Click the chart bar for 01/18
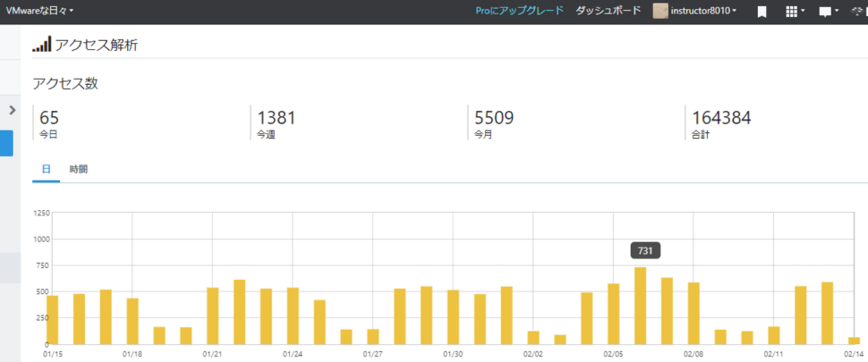 pyautogui.click(x=132, y=321)
